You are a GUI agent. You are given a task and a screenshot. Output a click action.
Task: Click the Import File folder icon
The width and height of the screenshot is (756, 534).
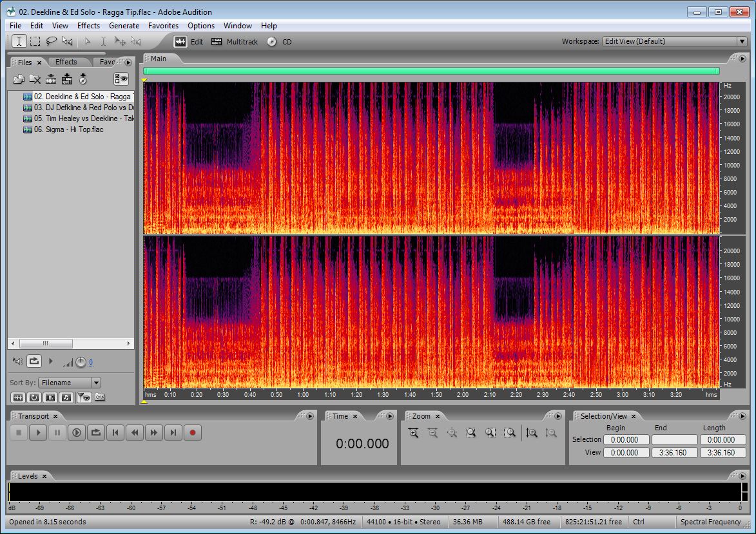[19, 79]
